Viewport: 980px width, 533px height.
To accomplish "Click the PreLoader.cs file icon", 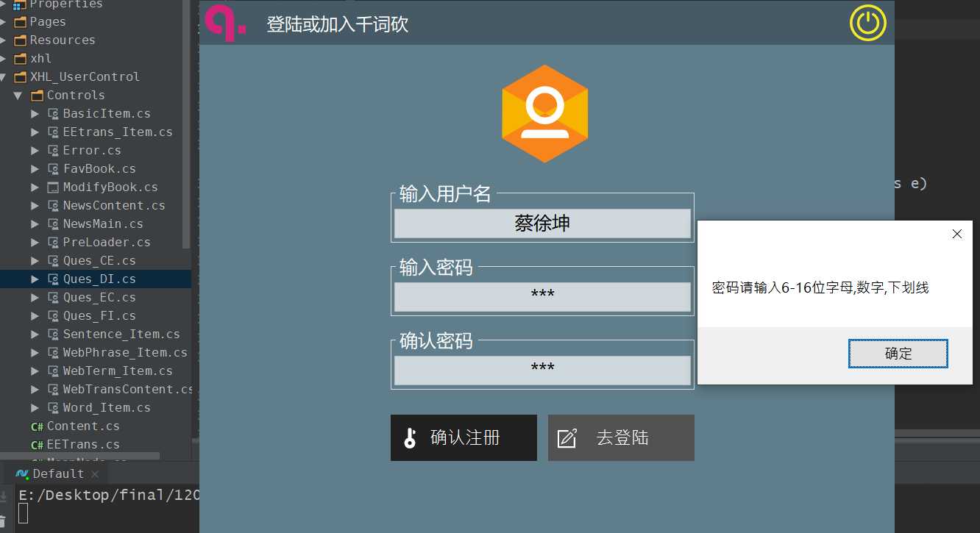I will pos(53,242).
